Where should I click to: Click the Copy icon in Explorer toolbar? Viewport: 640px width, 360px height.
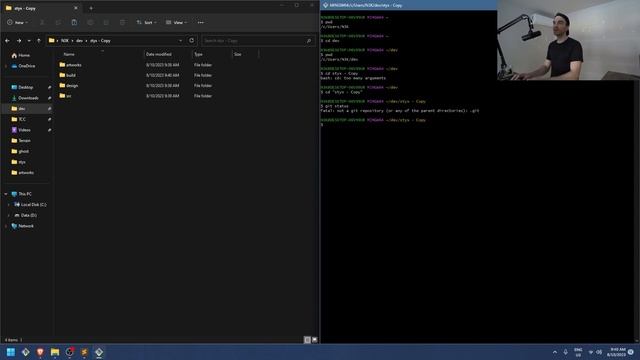[58, 22]
